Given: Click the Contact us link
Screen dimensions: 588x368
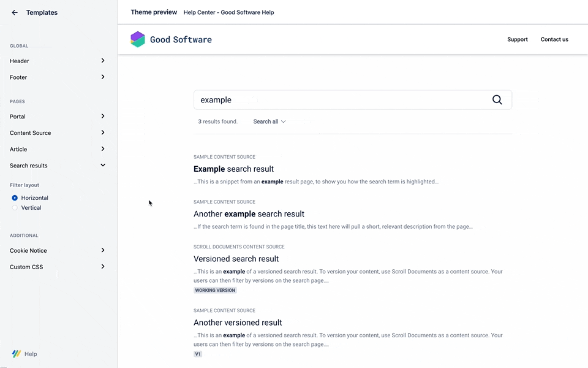Looking at the screenshot, I should click(554, 39).
